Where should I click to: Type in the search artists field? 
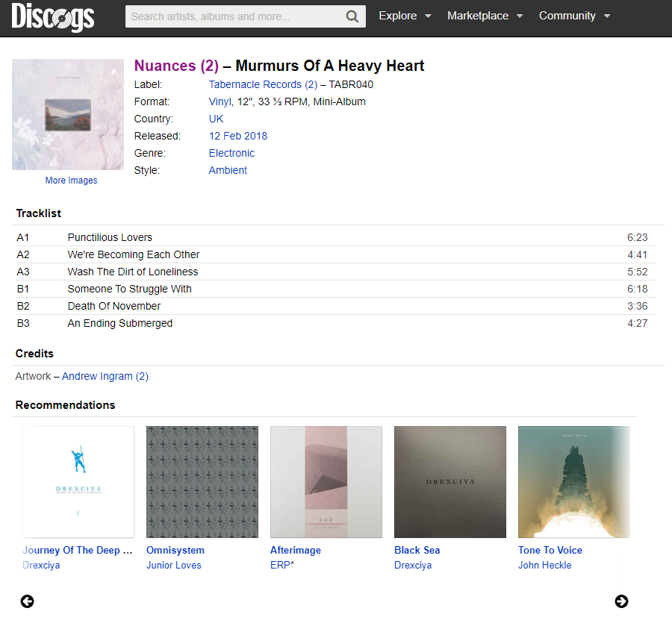[x=234, y=16]
